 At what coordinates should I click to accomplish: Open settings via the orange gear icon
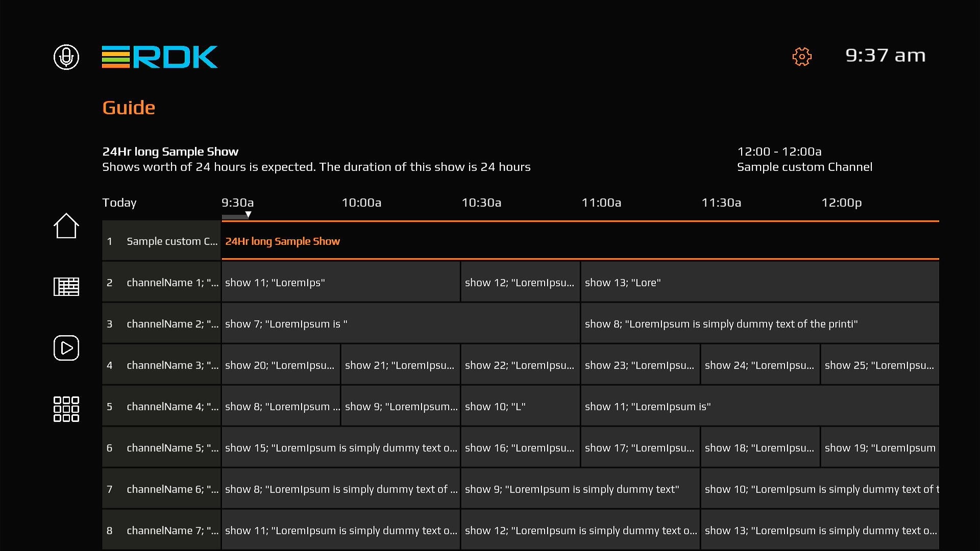coord(802,57)
